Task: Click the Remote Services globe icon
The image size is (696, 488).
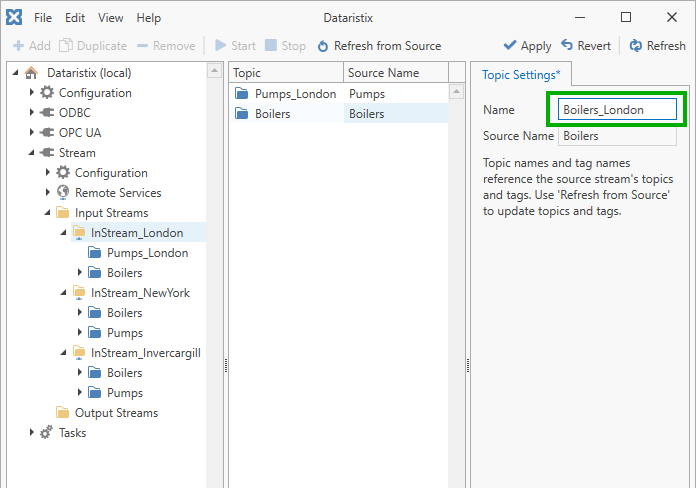Action: coord(63,192)
